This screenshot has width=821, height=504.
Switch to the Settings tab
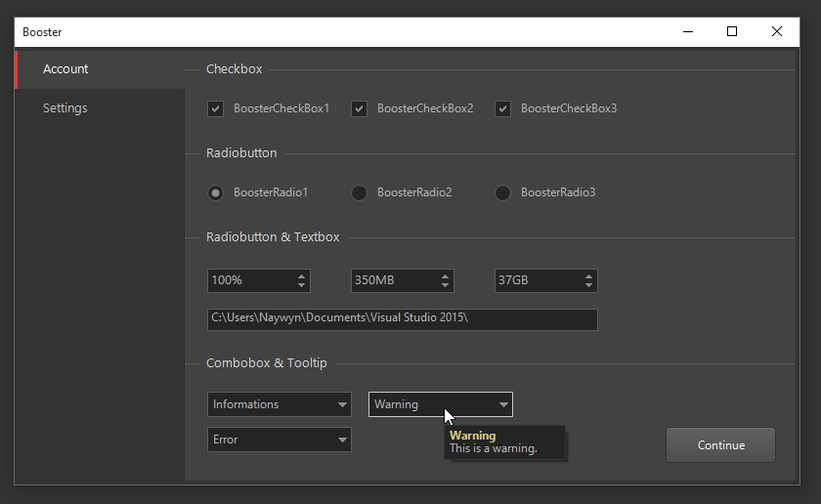coord(65,108)
